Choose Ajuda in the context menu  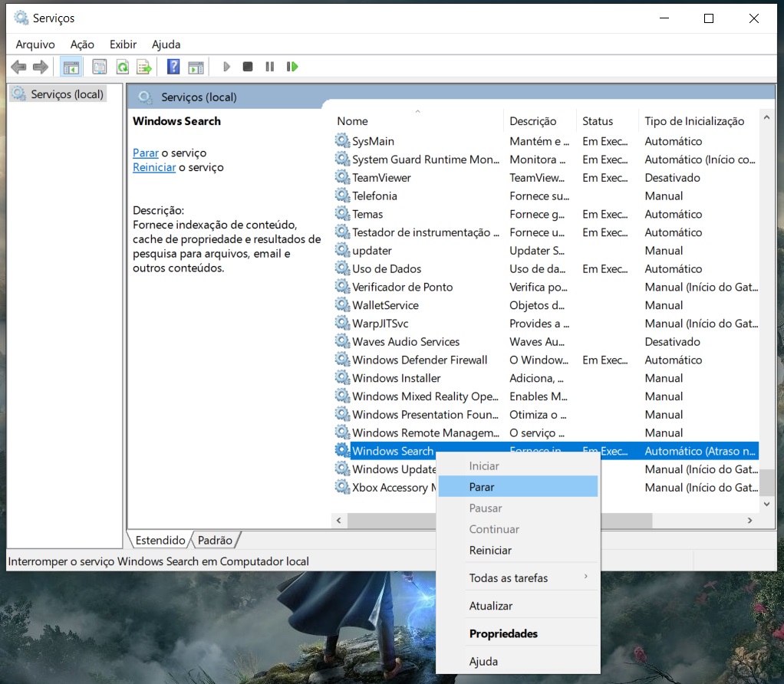[518, 662]
